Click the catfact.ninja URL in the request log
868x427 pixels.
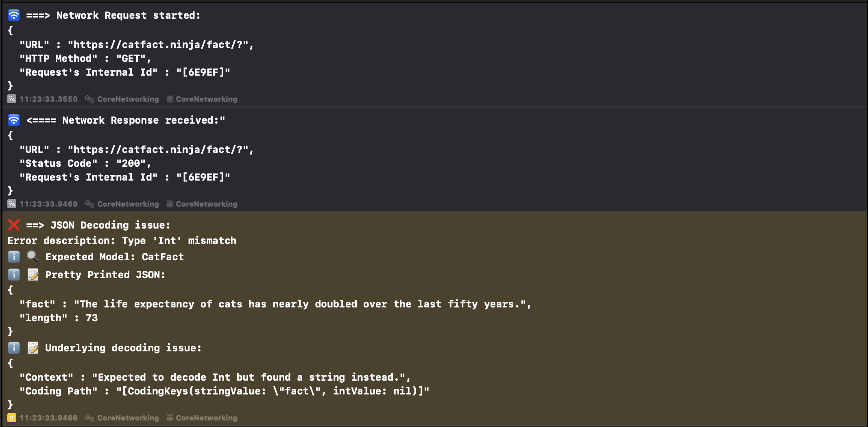tap(158, 44)
